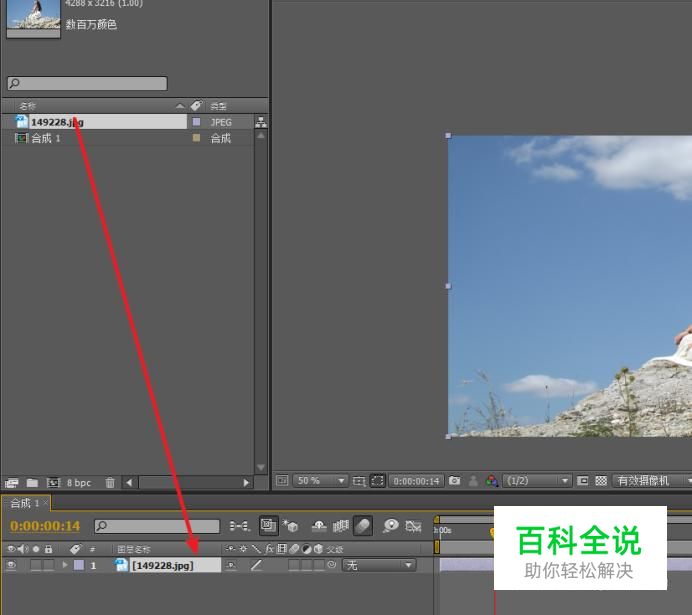This screenshot has width=692, height=615.
Task: Create a new composition from project panel footer
Action: tap(53, 483)
